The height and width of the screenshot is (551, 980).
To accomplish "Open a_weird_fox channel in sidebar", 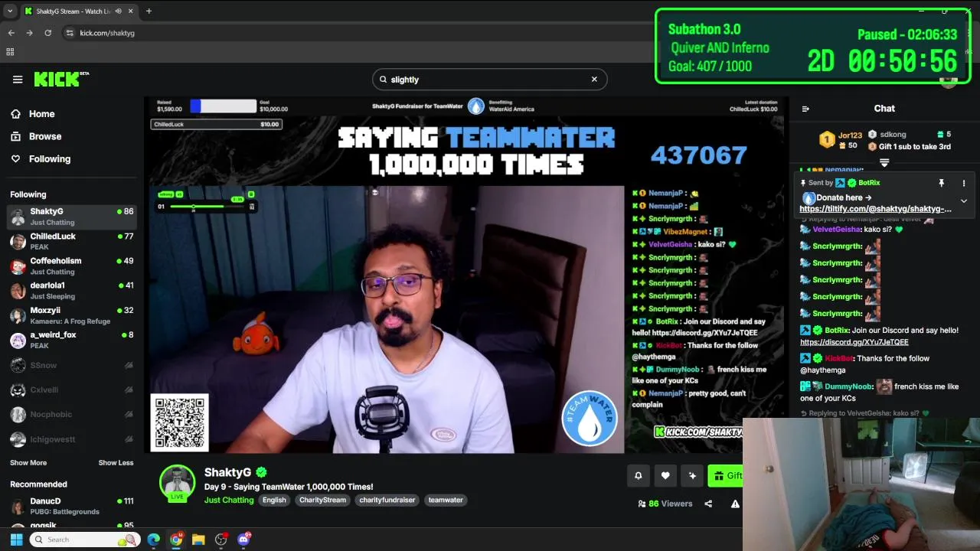I will pos(72,340).
